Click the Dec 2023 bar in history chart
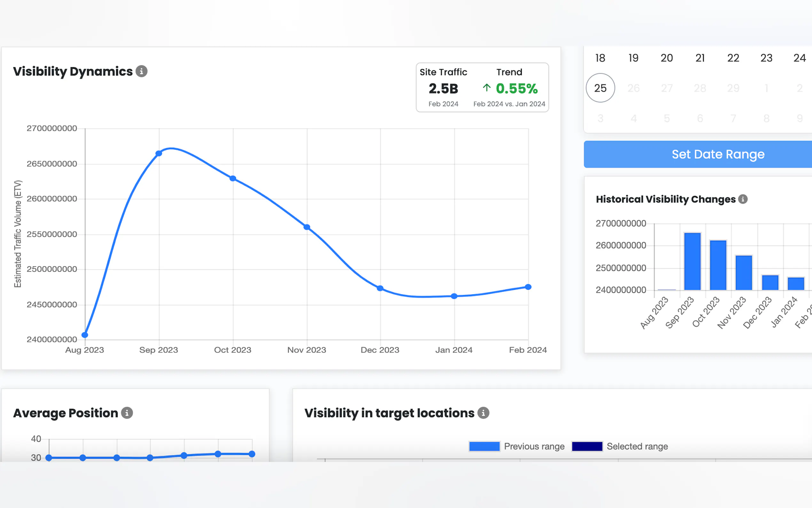Viewport: 812px width, 508px height. coord(770,282)
